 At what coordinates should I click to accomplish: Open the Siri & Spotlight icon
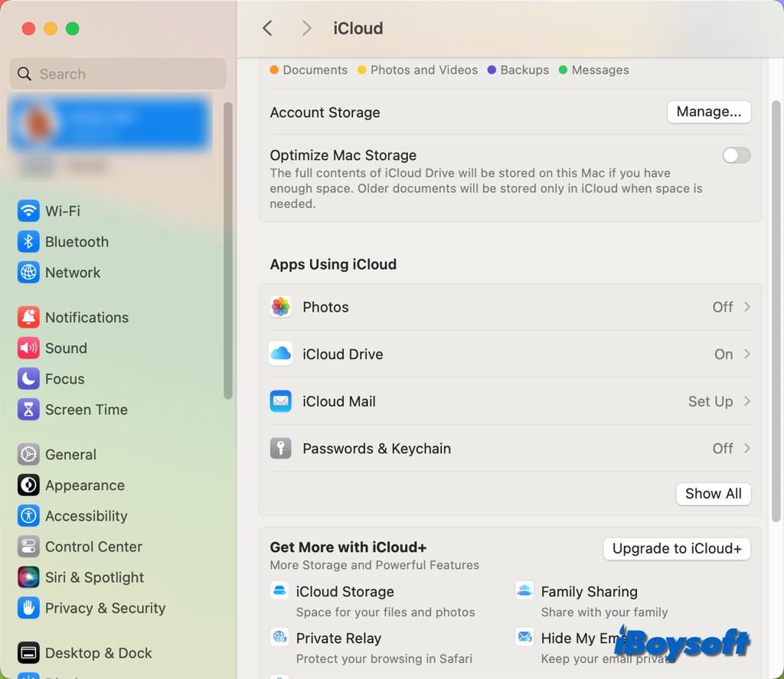coord(28,577)
